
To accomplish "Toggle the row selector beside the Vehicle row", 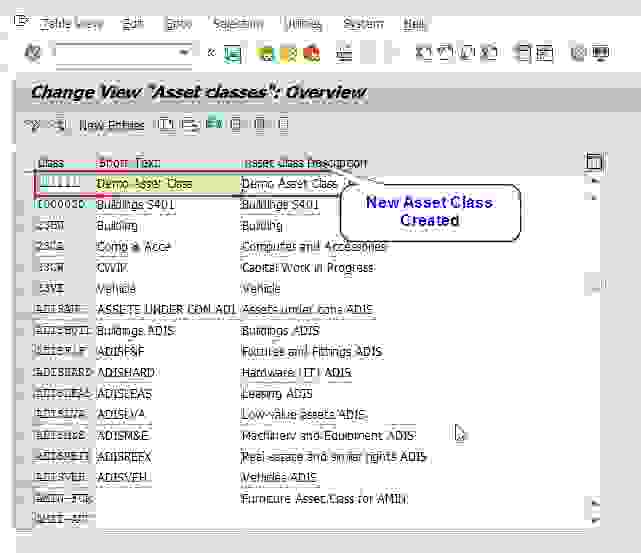I will pos(24,288).
